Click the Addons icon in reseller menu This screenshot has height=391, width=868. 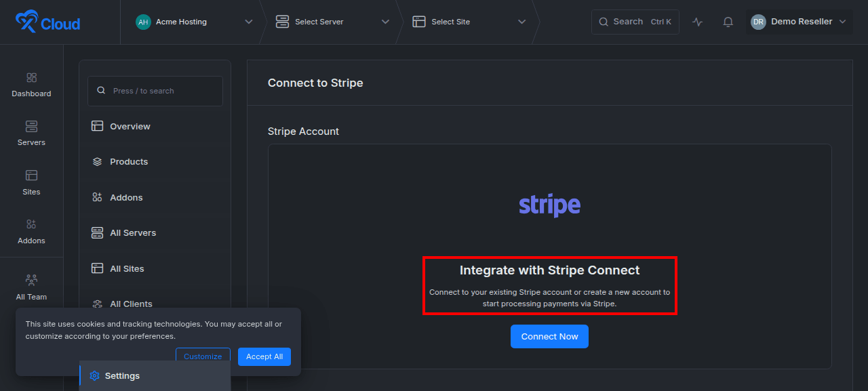[x=97, y=197]
